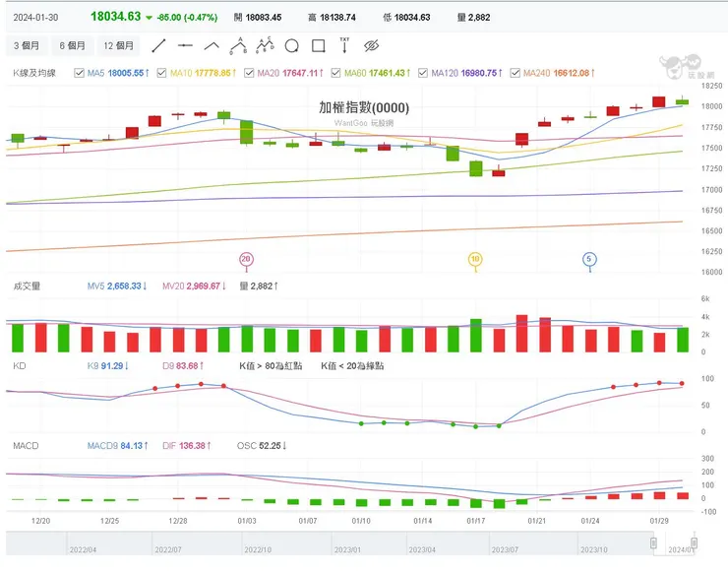Click the DIF 136.38 value
The height and width of the screenshot is (573, 728).
[187, 446]
